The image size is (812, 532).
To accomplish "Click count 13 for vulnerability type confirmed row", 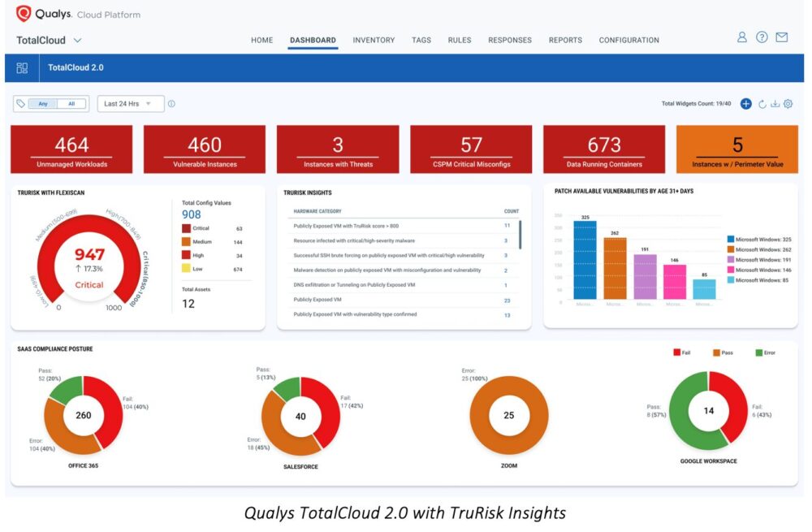I will coord(507,315).
